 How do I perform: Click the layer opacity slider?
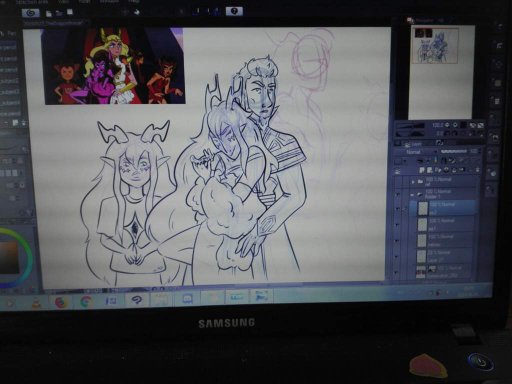click(454, 152)
